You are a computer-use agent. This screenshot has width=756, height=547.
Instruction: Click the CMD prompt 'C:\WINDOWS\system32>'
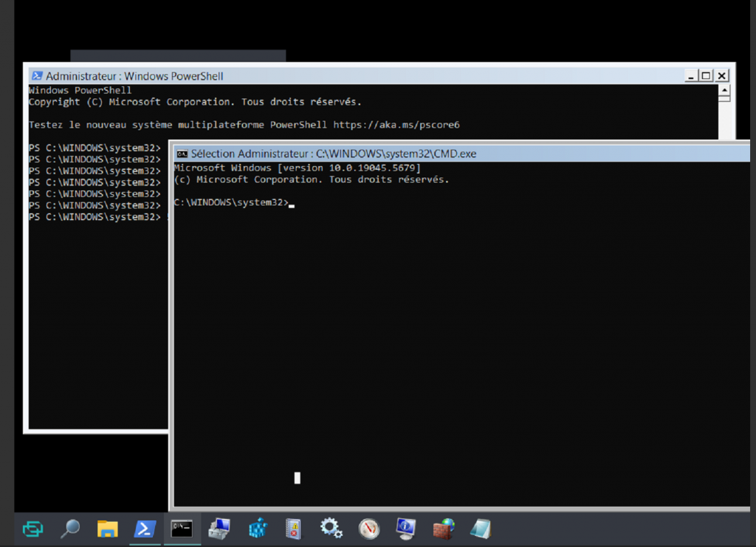[231, 202]
